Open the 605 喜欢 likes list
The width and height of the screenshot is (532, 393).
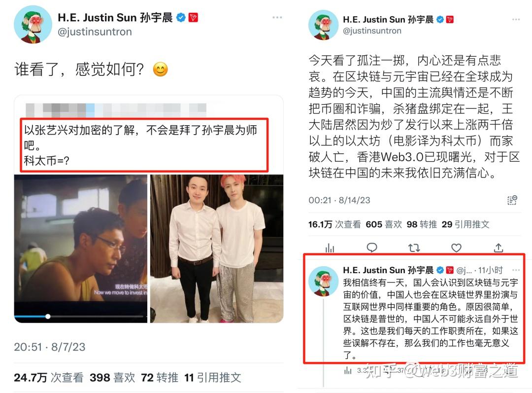click(384, 224)
